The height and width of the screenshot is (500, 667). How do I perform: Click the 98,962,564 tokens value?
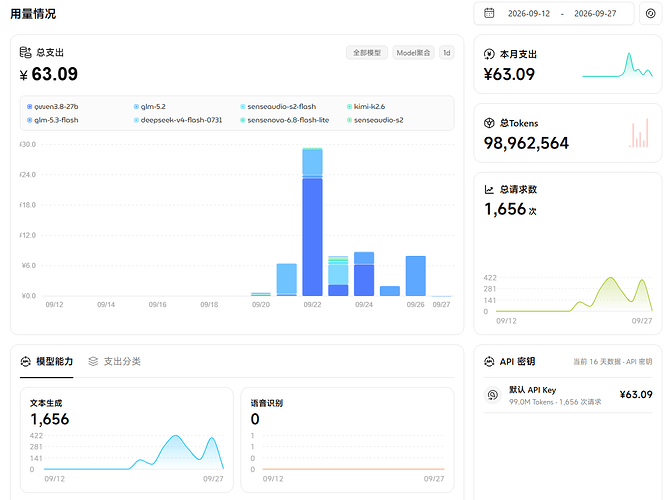[x=526, y=143]
